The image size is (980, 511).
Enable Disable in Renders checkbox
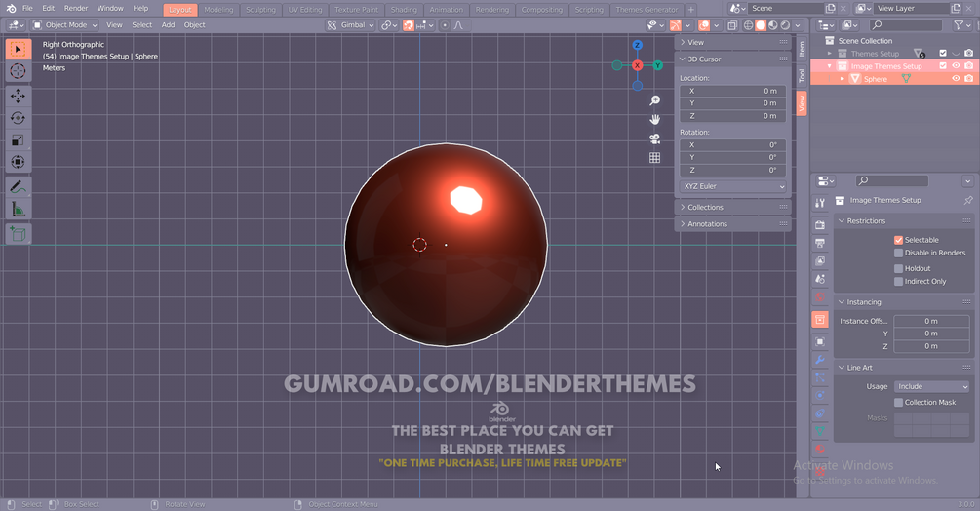(898, 253)
